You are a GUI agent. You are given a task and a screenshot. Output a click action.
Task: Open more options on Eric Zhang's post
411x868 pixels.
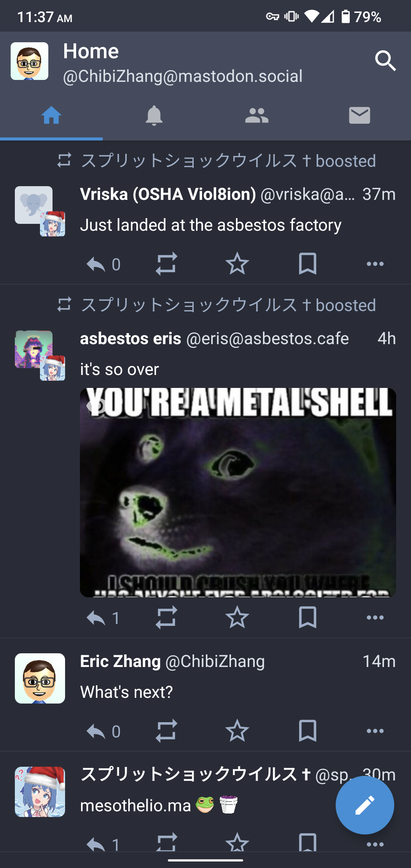375,731
